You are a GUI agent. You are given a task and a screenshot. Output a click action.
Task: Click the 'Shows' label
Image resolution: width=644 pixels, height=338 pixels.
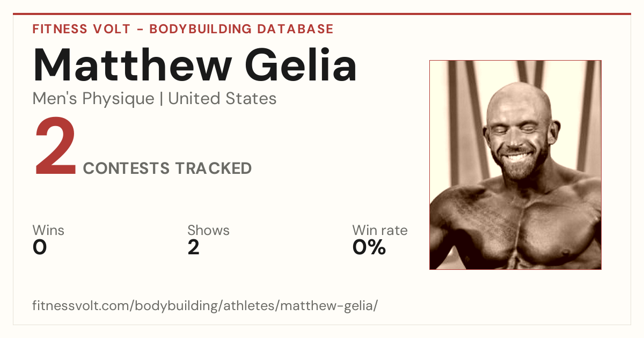208,230
